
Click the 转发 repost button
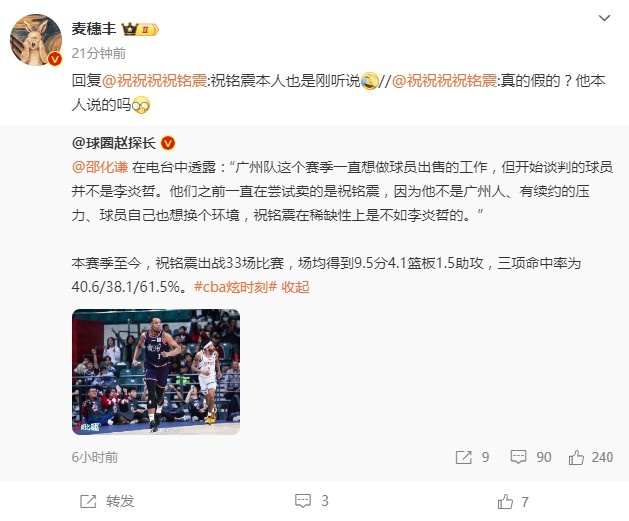point(107,501)
